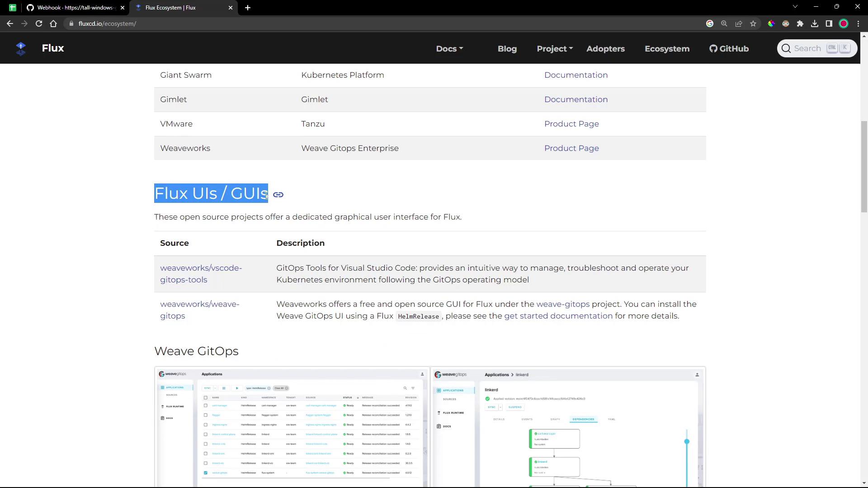Open the browser extensions puzzle icon
The height and width of the screenshot is (488, 868).
[x=800, y=24]
